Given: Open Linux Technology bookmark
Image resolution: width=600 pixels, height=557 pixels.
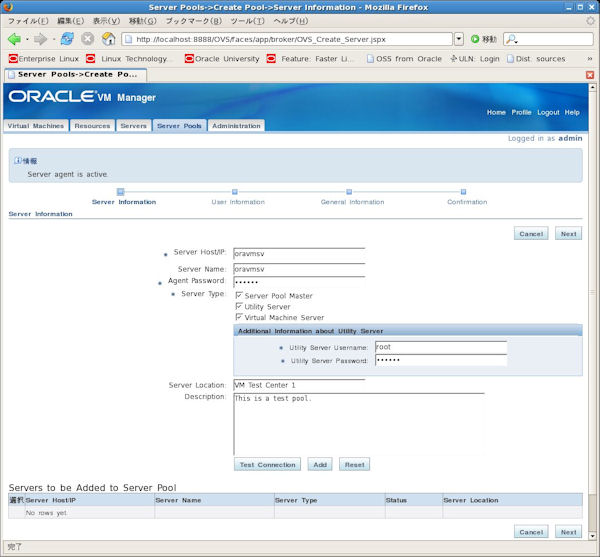Looking at the screenshot, I should click(x=129, y=59).
